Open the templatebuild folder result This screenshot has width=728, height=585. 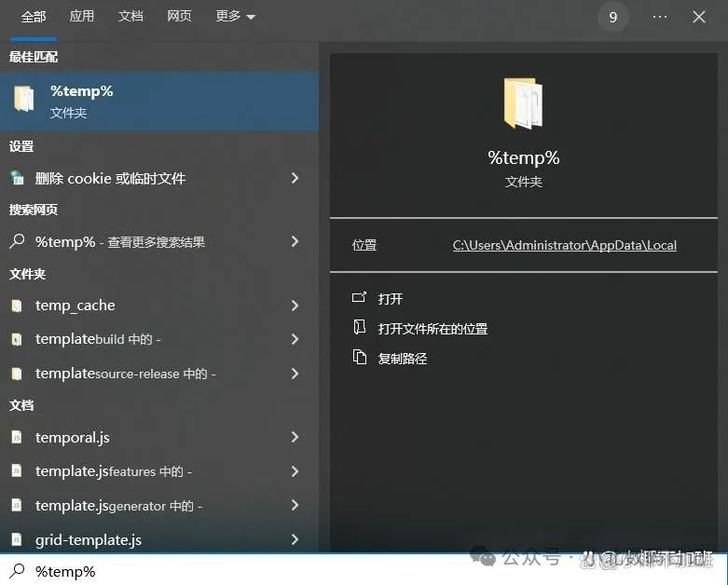159,339
